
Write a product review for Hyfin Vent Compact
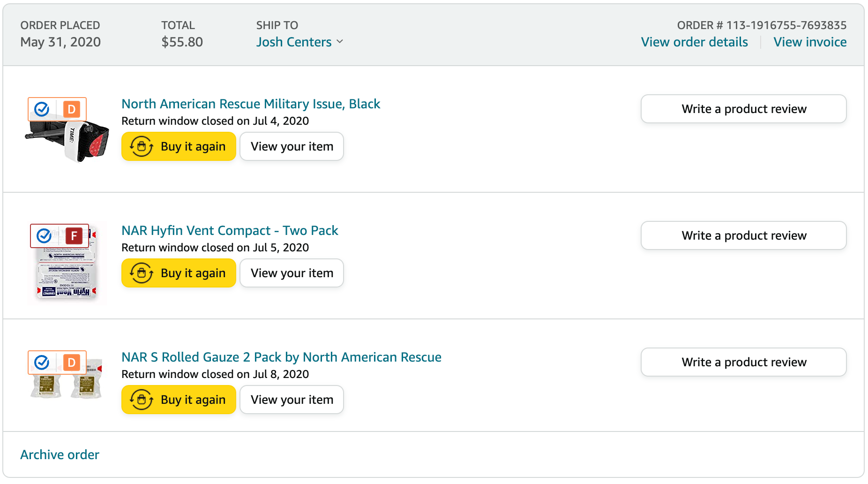coord(743,235)
